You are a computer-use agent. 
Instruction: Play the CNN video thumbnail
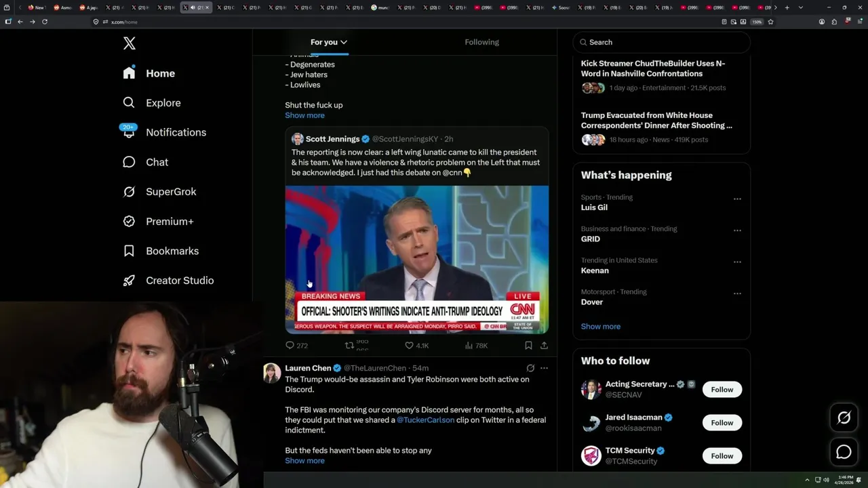click(417, 260)
